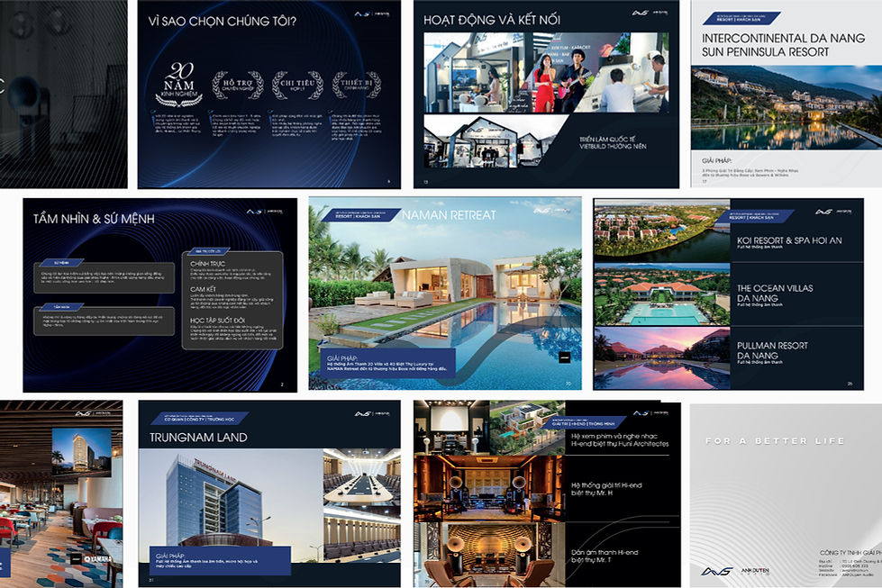The image size is (882, 588).
Task: Click the 'Chính trực' value heading
Action: [207, 263]
